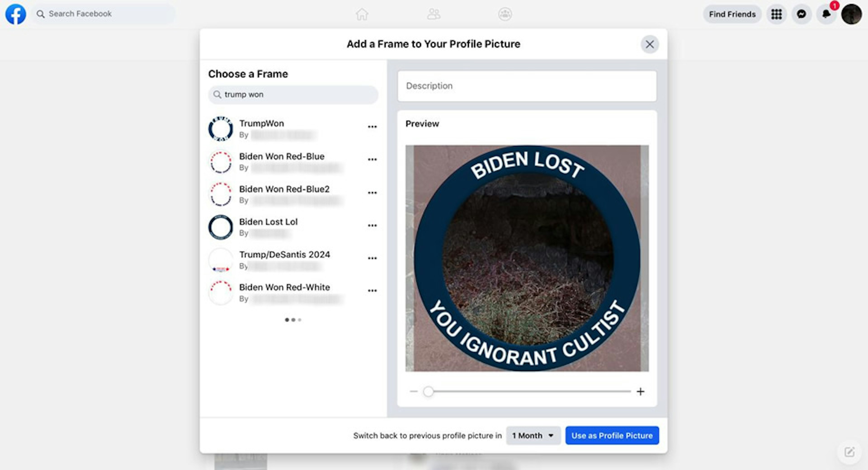Open the notifications bell icon

pyautogui.click(x=826, y=14)
